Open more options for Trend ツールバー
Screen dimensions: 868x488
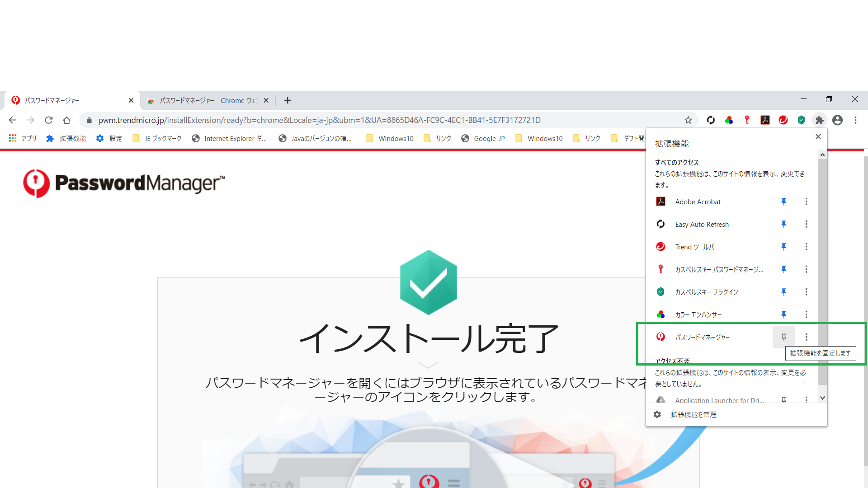click(x=806, y=247)
